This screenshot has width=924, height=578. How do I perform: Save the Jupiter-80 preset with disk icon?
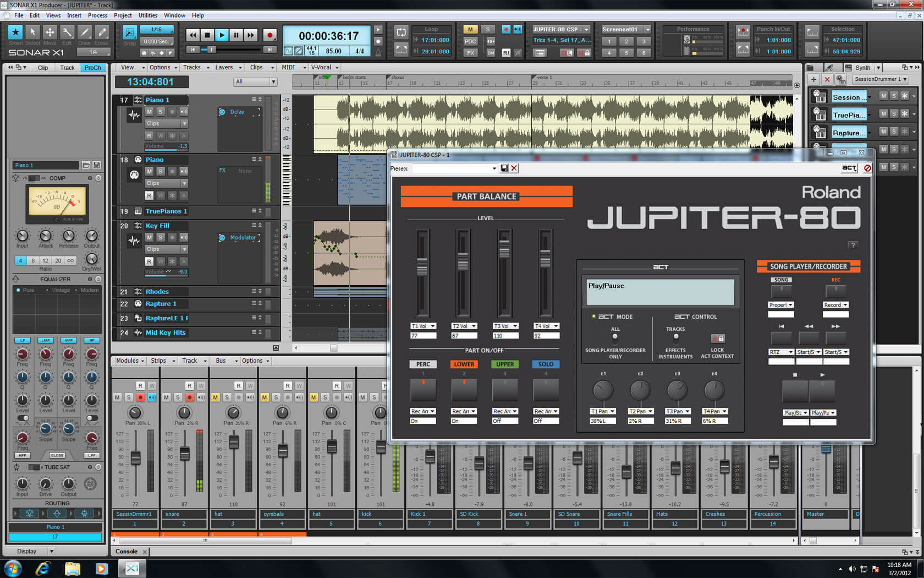504,168
